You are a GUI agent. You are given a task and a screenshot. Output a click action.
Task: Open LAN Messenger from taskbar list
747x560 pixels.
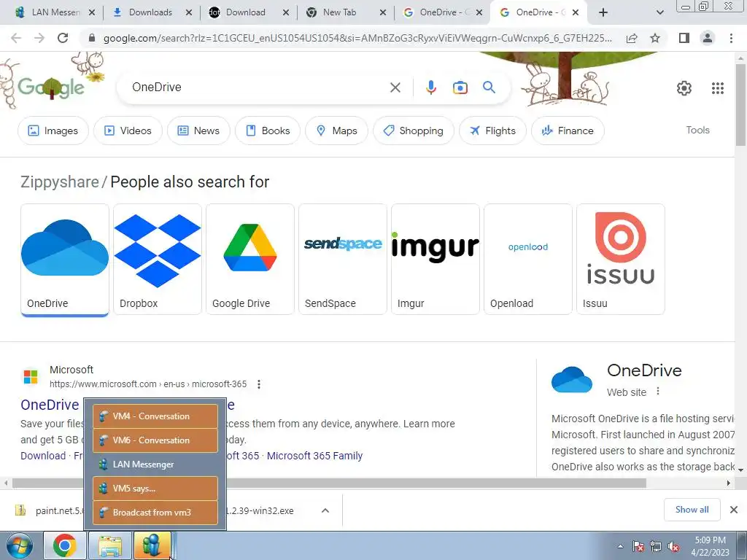pos(155,464)
